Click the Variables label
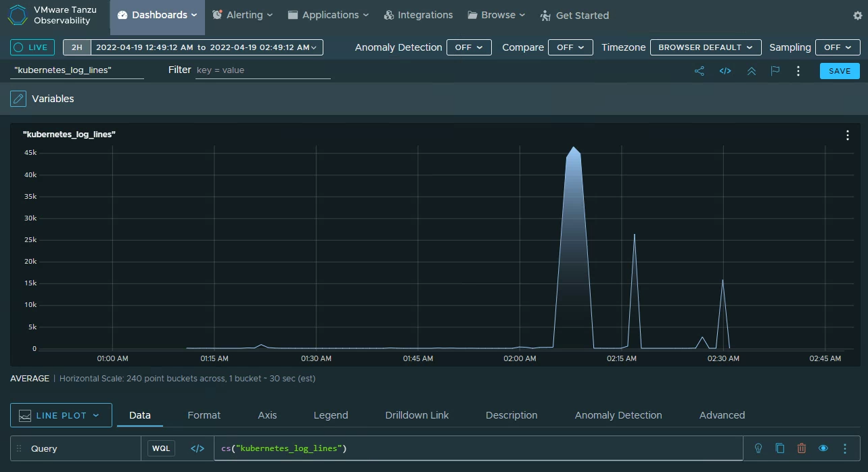Viewport: 868px width, 472px height. pos(53,99)
